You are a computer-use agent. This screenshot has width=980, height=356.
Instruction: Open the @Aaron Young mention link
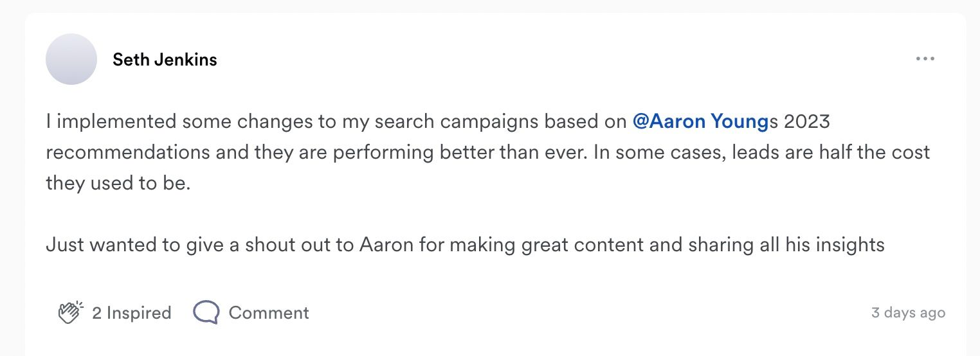click(700, 121)
